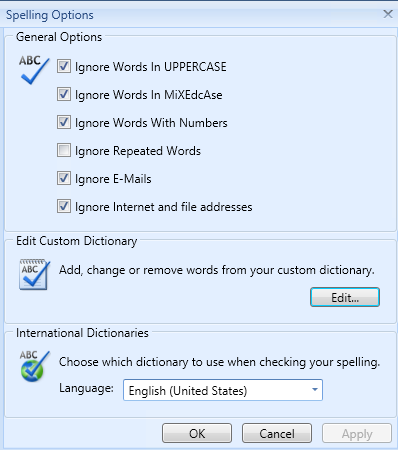Close the Spelling Options dialog
The height and width of the screenshot is (450, 398).
[388, 14]
